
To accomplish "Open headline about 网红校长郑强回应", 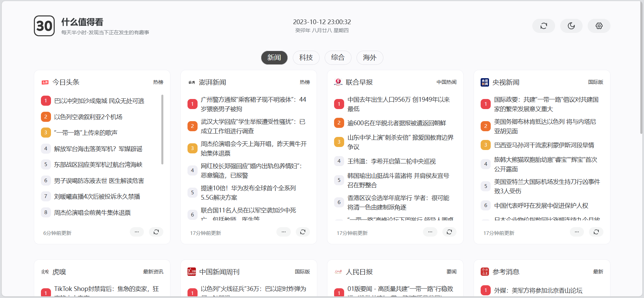I will pos(252,170).
